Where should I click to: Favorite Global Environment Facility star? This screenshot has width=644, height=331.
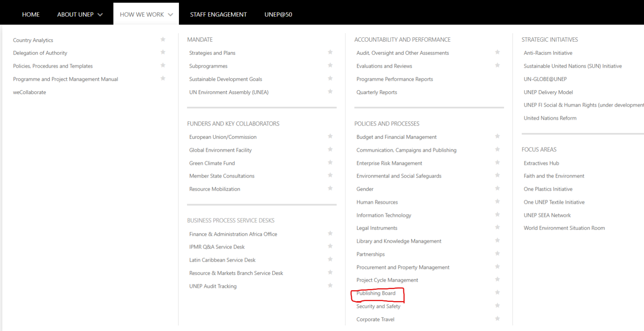click(330, 149)
